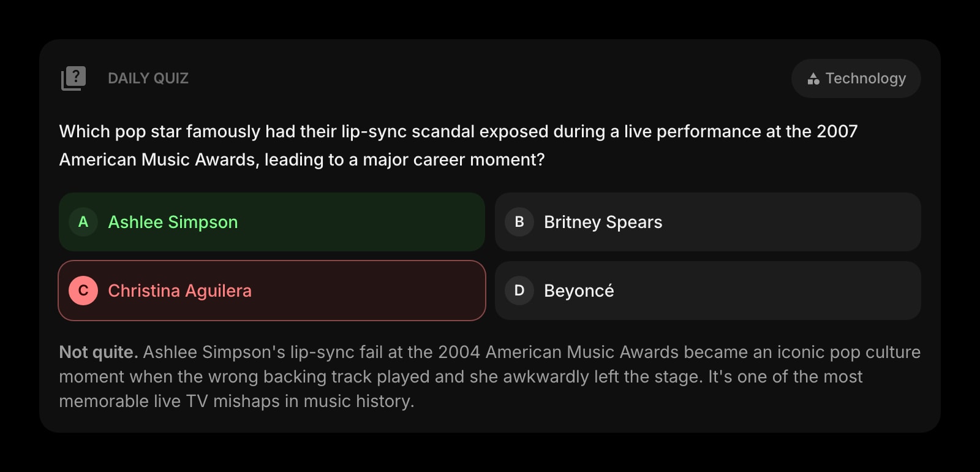Click the Not quite explanation text

click(97, 352)
